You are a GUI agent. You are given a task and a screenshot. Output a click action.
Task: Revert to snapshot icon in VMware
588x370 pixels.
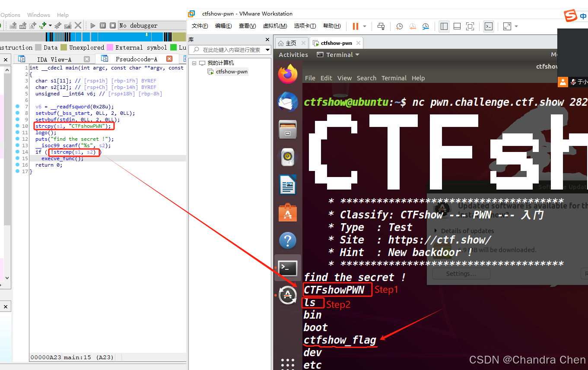(413, 26)
